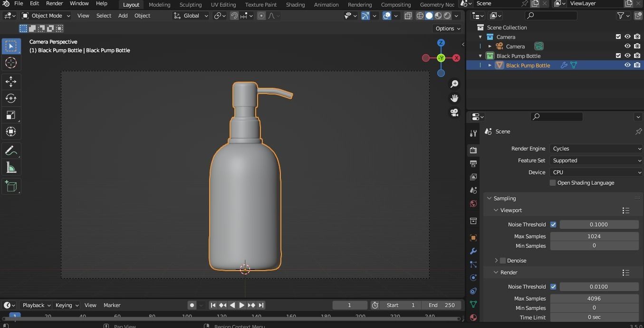Hide the Camera object in viewport
Screen dimensions: 644x328
pos(627,47)
